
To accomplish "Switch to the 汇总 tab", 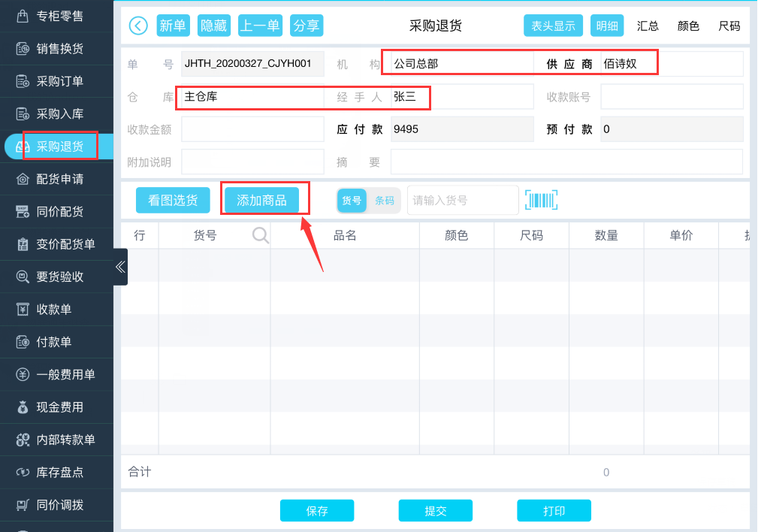I will point(648,26).
